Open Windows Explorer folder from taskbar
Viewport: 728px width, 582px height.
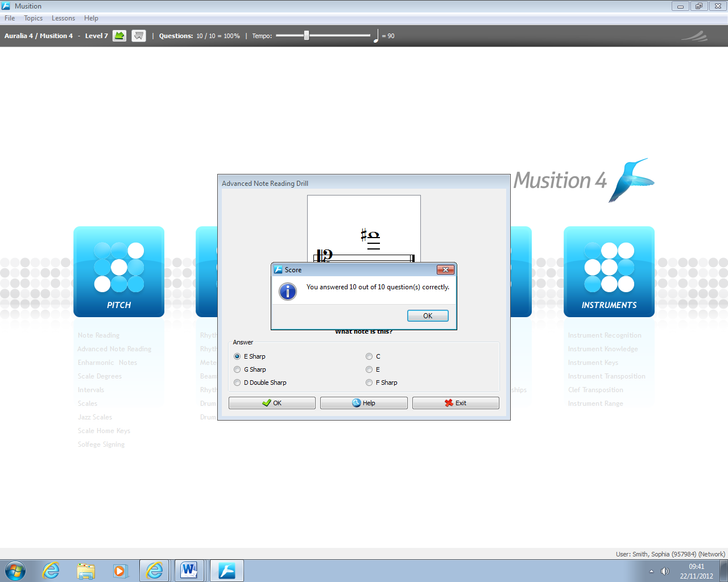(86, 571)
